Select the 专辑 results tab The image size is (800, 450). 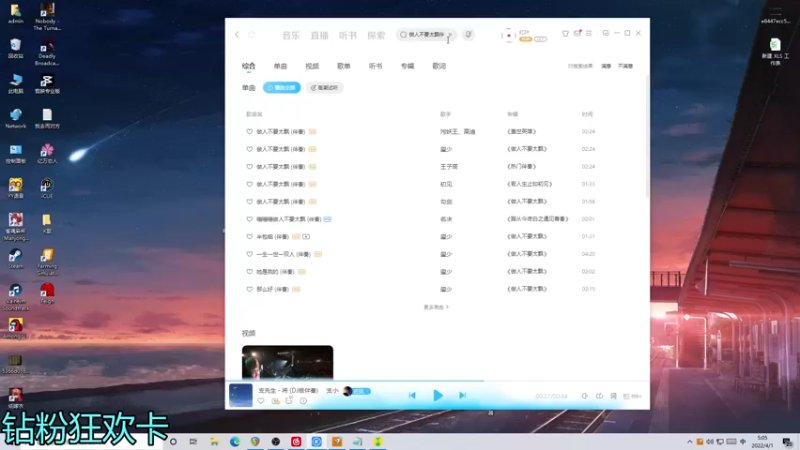407,66
